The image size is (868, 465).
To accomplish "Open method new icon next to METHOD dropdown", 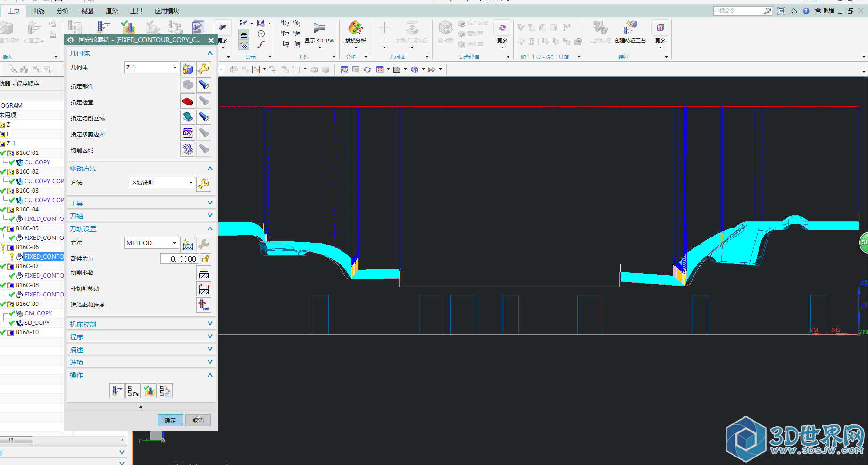I will (188, 244).
